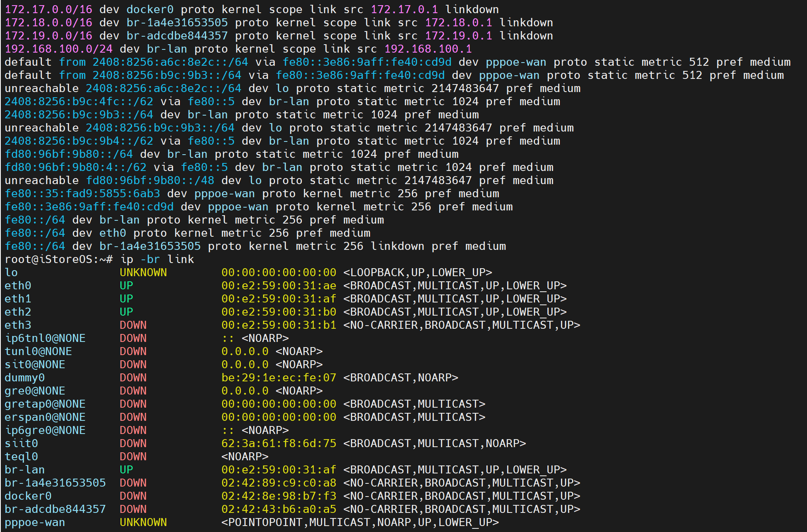
Task: Select eth3 MAC 00:e2:59:00:31:b1
Action: pyautogui.click(x=279, y=325)
